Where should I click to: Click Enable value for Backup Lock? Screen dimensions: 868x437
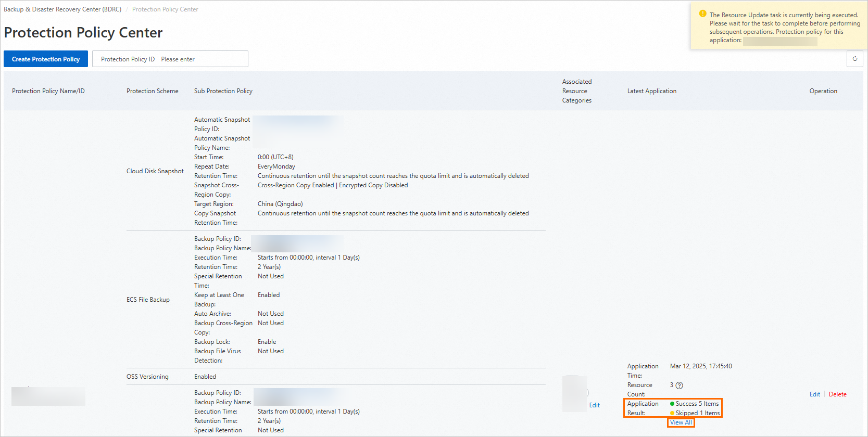tap(267, 342)
